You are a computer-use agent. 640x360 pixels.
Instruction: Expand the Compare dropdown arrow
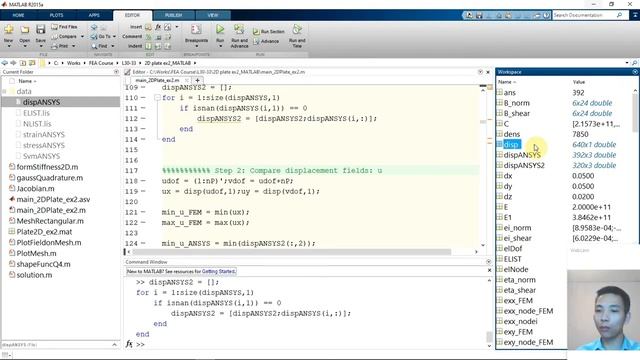click(82, 36)
